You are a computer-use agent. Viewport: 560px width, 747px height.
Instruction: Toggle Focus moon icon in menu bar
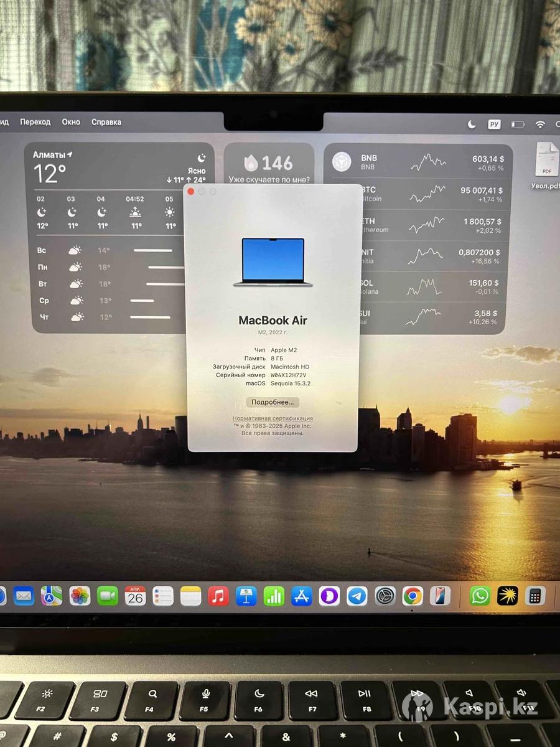472,125
